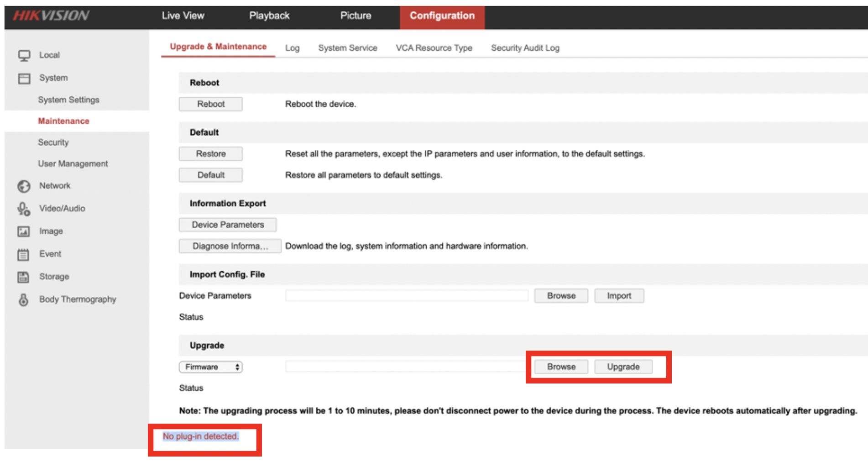The image size is (868, 462).
Task: Click the No plug-in detected link
Action: pyautogui.click(x=201, y=436)
